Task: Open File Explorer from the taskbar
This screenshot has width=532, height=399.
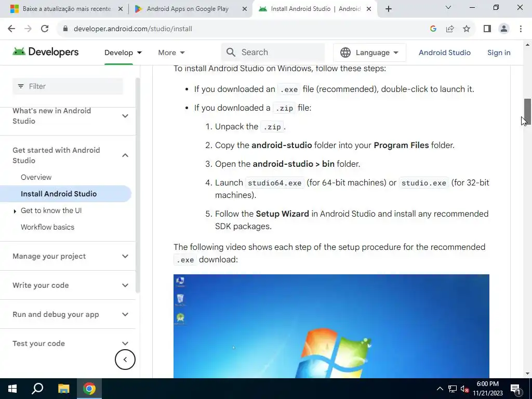Action: [x=63, y=389]
